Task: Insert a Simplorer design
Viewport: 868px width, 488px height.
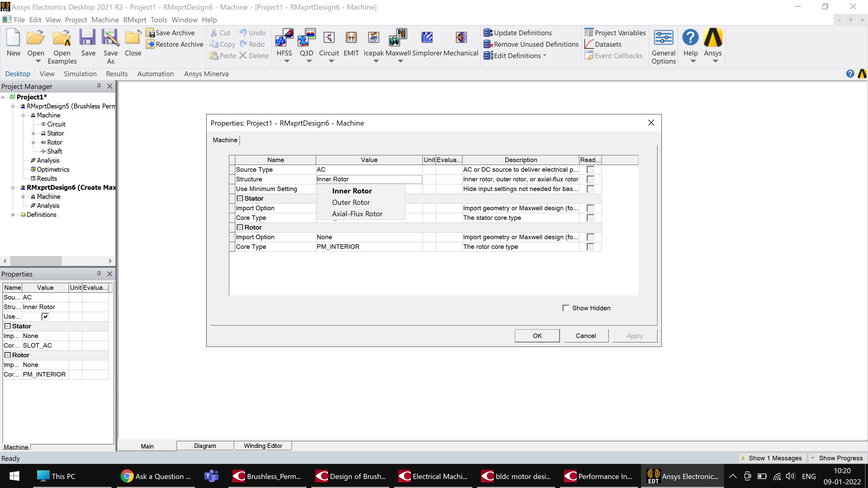Action: [x=427, y=42]
